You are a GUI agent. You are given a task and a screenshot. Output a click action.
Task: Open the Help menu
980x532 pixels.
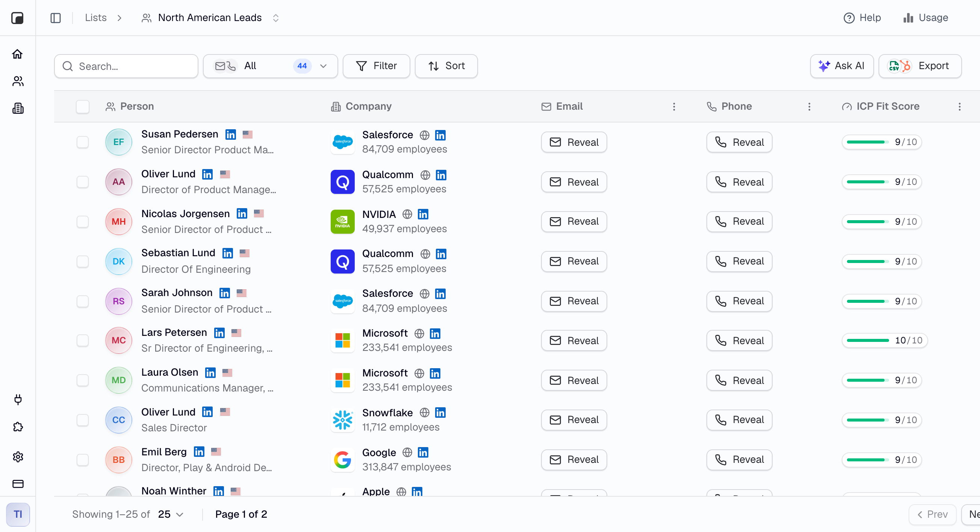pos(862,18)
